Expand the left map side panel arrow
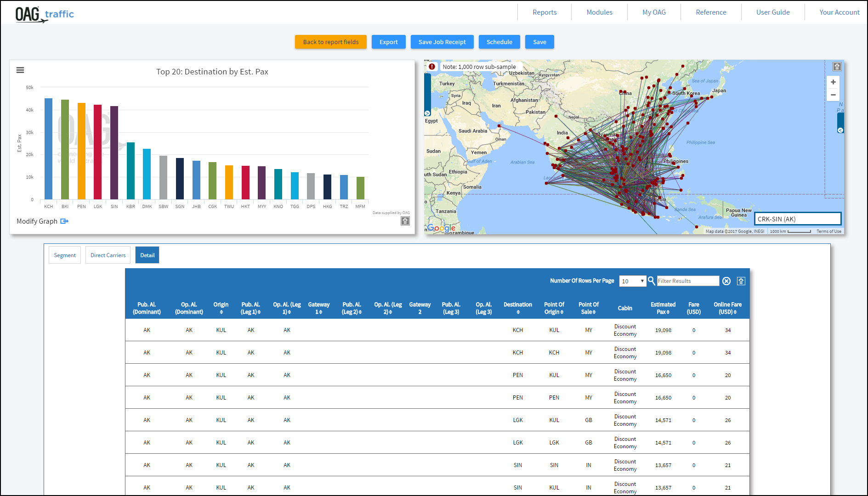This screenshot has height=496, width=868. click(x=427, y=113)
